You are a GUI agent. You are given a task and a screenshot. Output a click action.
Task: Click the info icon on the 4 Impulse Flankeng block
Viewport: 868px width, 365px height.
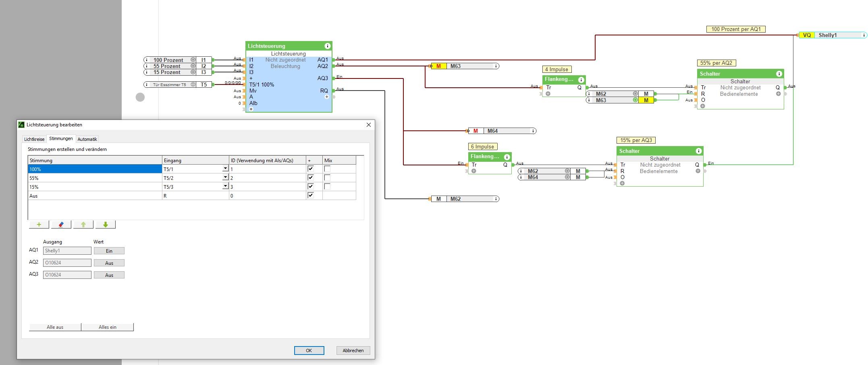581,80
